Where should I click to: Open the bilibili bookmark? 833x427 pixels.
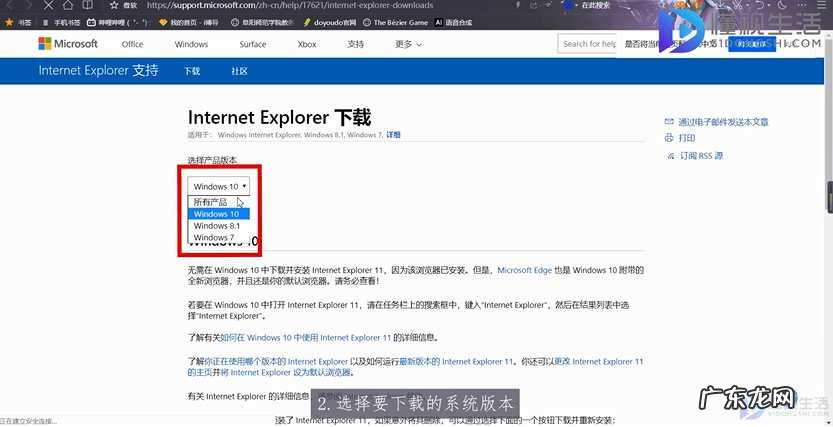118,23
